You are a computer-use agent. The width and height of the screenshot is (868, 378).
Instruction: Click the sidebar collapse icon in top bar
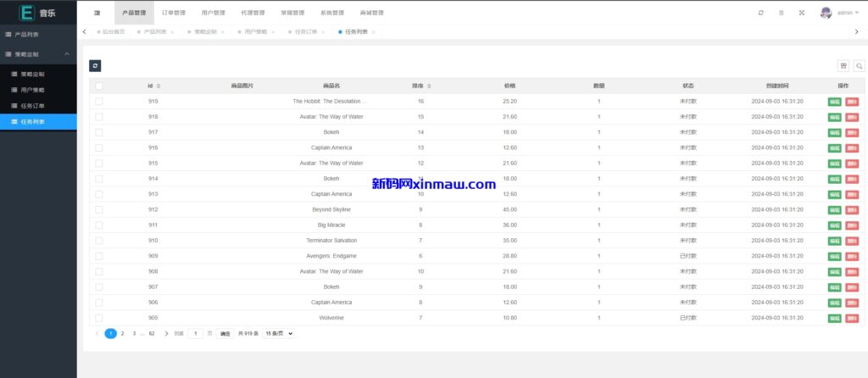97,13
